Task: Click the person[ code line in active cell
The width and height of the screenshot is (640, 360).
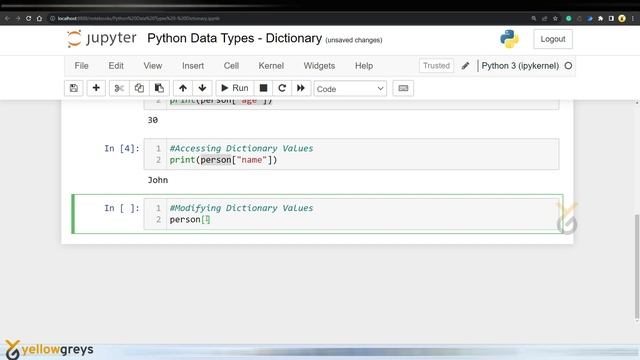Action: [190, 220]
